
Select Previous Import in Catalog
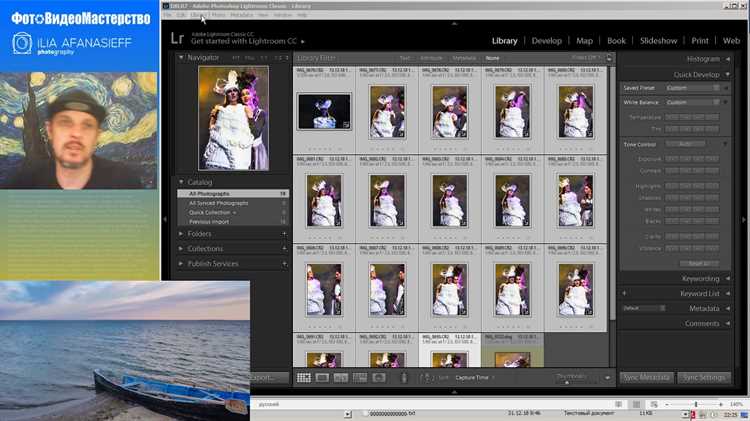point(233,222)
